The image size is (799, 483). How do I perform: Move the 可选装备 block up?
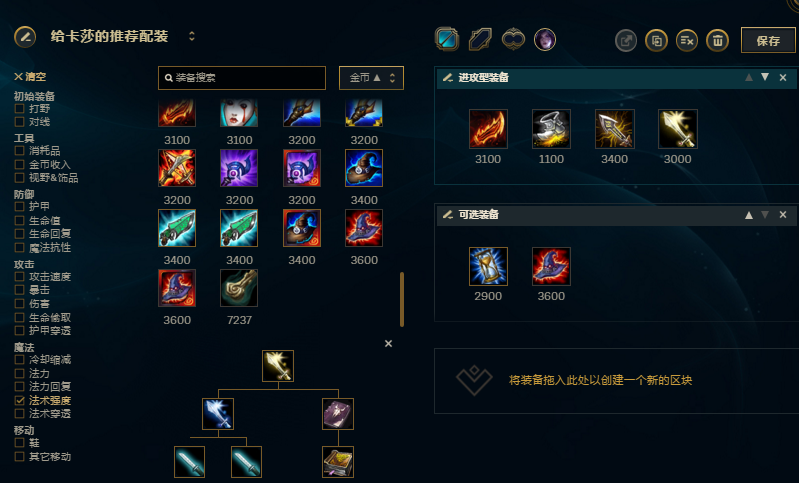click(749, 215)
